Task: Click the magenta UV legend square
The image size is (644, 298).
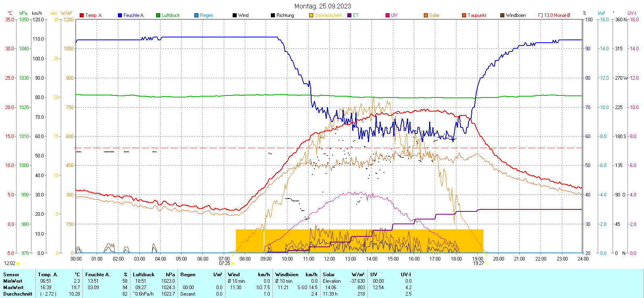Action: (x=388, y=15)
